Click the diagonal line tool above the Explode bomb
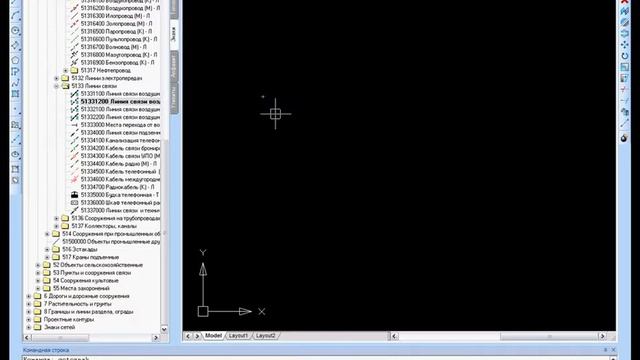The image size is (640, 360). click(x=624, y=123)
